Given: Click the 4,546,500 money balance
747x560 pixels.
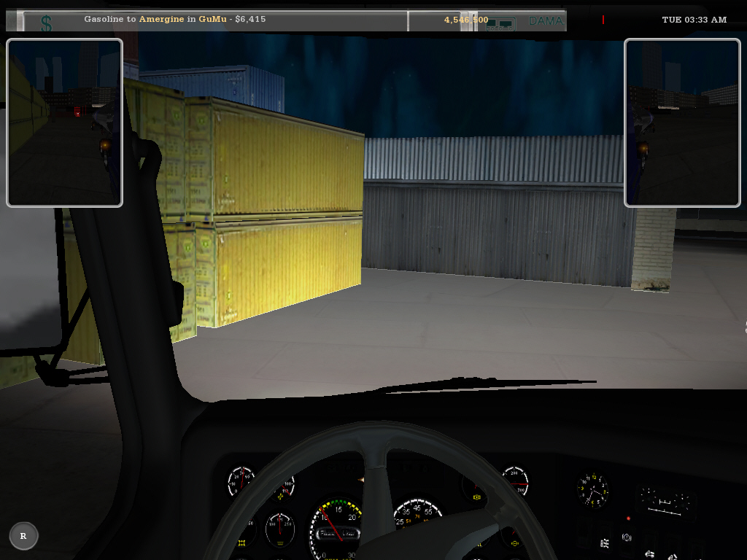Looking at the screenshot, I should 465,20.
